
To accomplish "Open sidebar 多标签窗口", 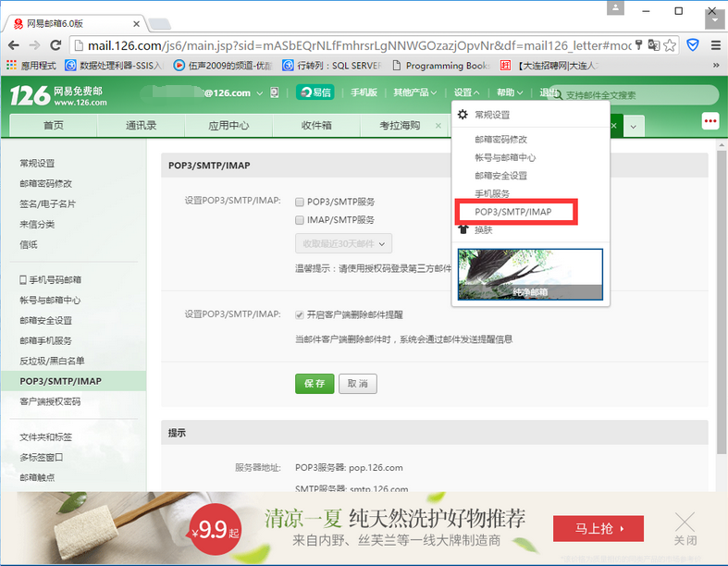I will click(42, 458).
